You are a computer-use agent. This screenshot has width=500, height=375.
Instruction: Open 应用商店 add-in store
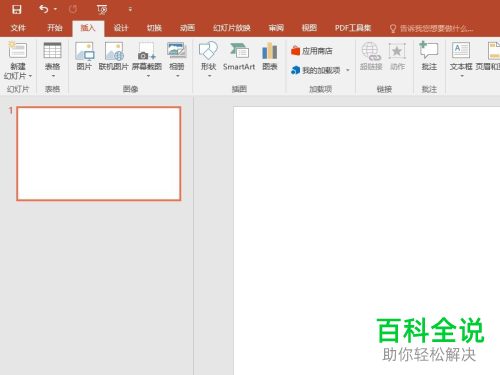point(312,51)
